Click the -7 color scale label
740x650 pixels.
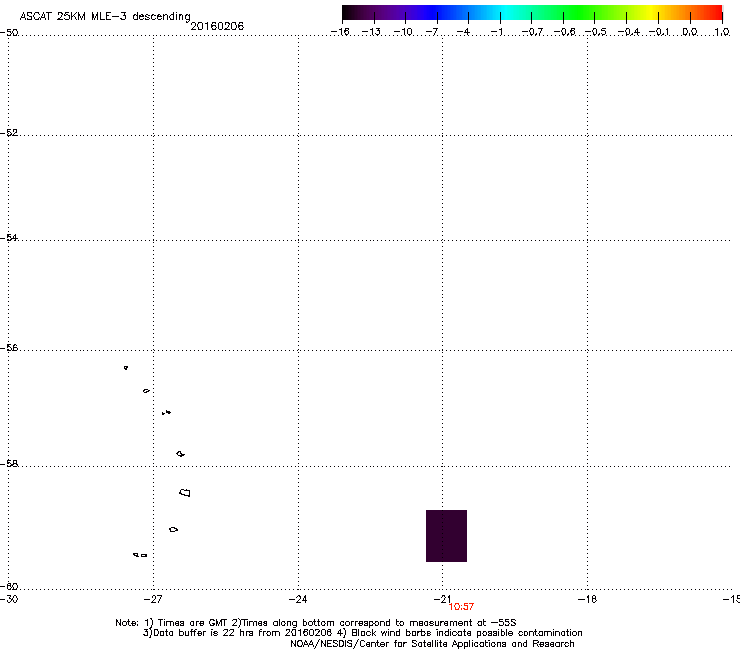tap(432, 32)
